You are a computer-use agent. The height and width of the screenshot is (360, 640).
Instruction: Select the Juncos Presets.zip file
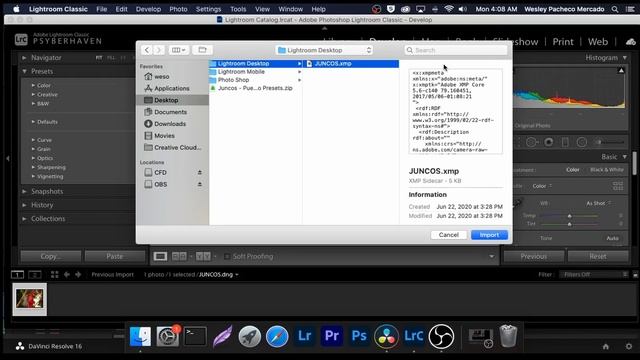point(256,88)
